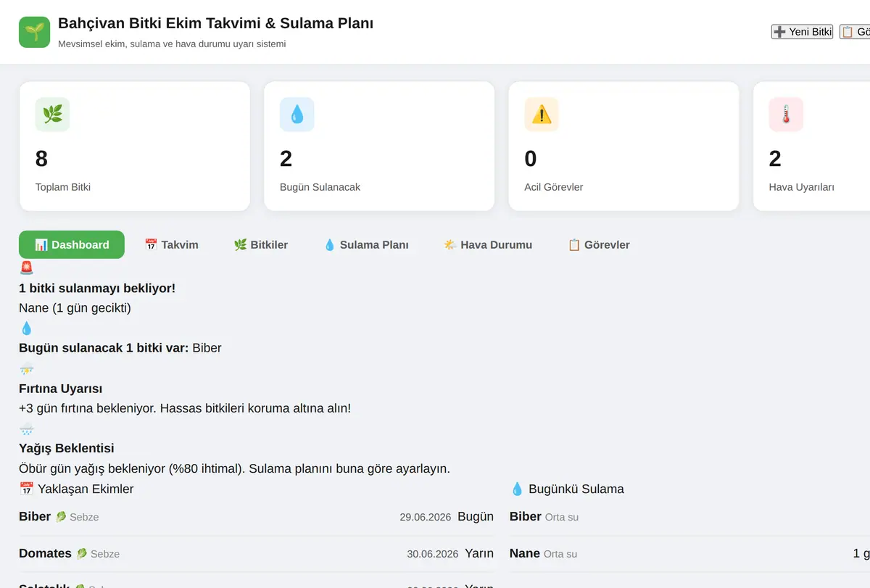Click the "Bugün Sulanacak" card label
Screen dimensions: 870x588
tap(320, 187)
